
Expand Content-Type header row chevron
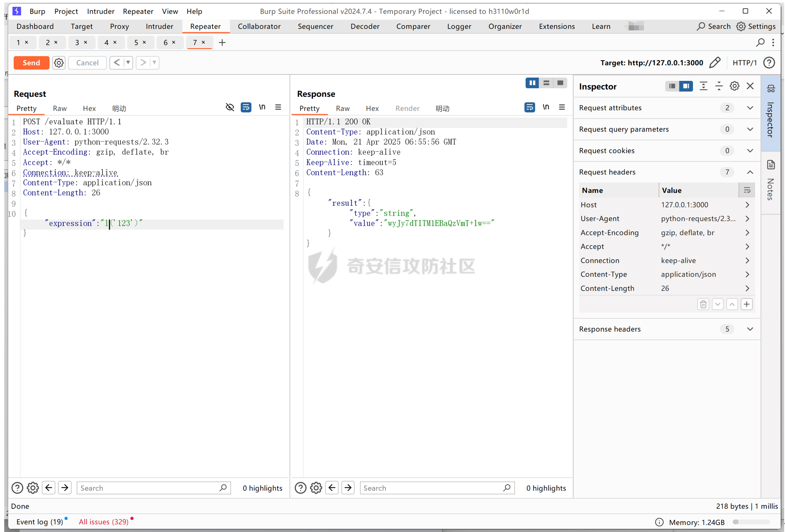(747, 275)
